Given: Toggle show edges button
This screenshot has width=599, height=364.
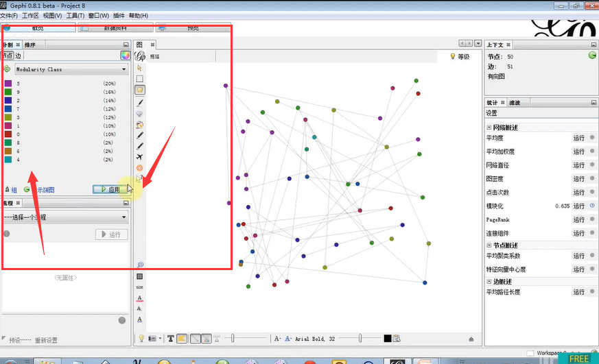Looking at the screenshot, I should tap(196, 339).
